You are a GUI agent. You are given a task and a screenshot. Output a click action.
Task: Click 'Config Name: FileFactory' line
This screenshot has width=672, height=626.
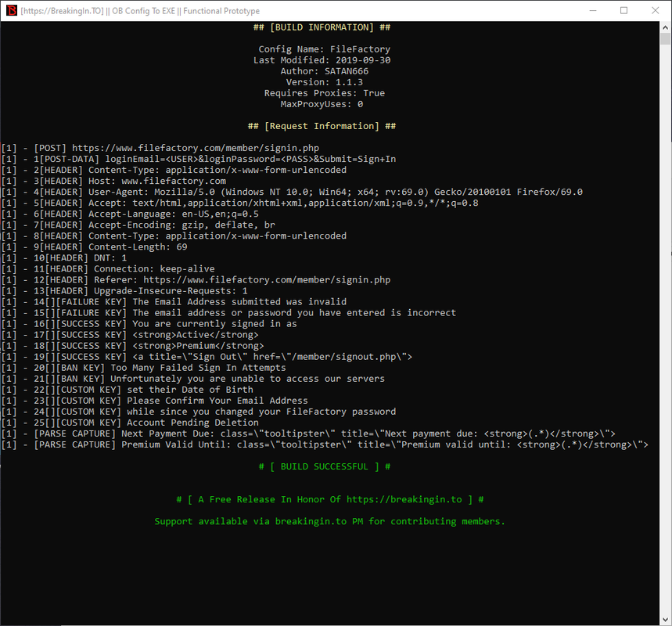pyautogui.click(x=325, y=49)
